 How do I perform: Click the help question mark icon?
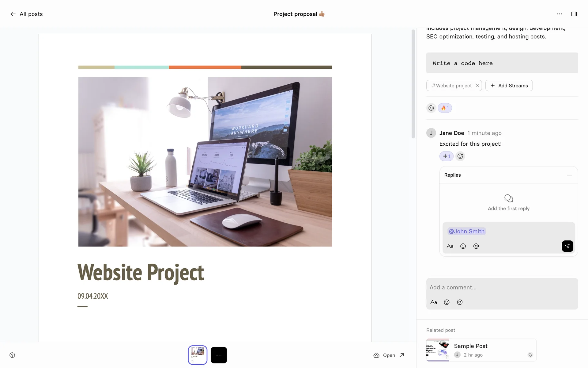coord(12,355)
